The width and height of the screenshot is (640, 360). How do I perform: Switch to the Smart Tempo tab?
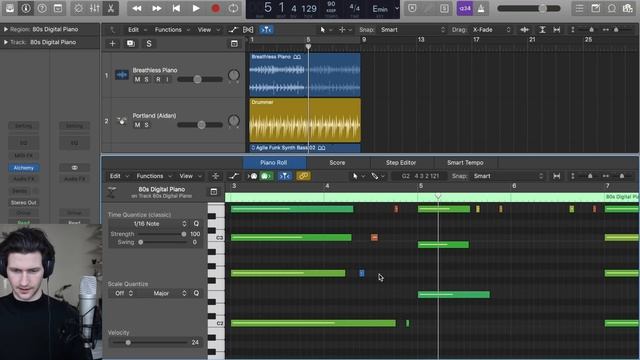pos(465,162)
